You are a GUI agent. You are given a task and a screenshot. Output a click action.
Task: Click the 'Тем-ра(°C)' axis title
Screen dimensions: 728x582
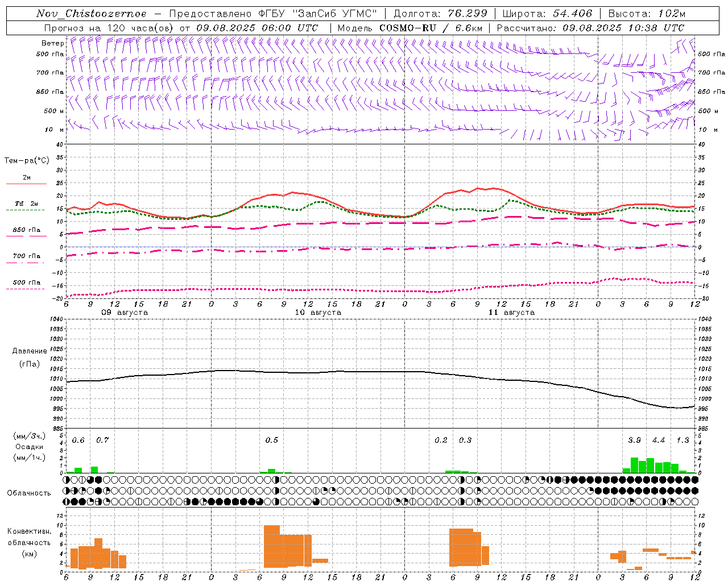[27, 161]
